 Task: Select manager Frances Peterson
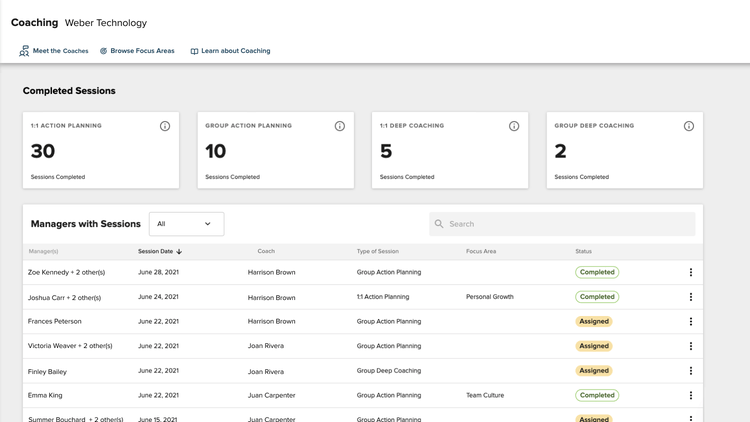click(x=55, y=322)
